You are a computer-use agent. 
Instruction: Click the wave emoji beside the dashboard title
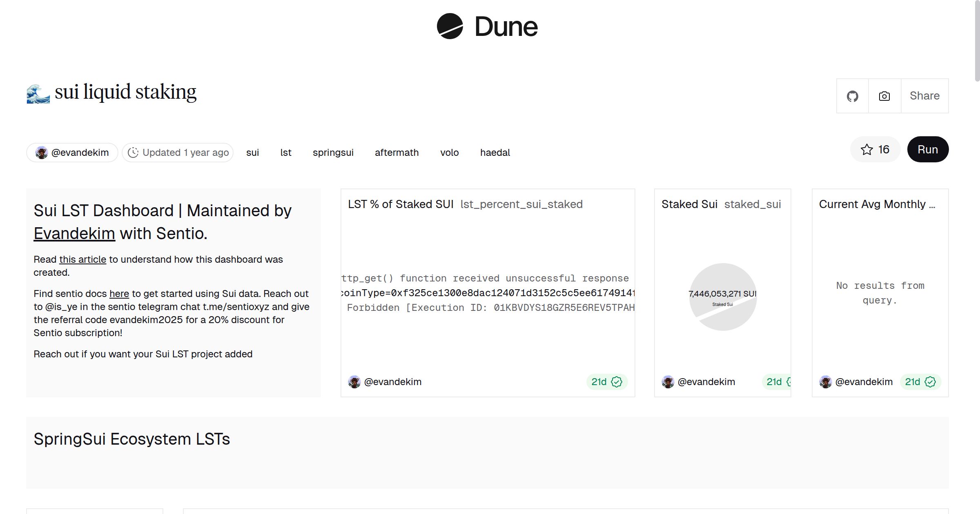tap(38, 93)
